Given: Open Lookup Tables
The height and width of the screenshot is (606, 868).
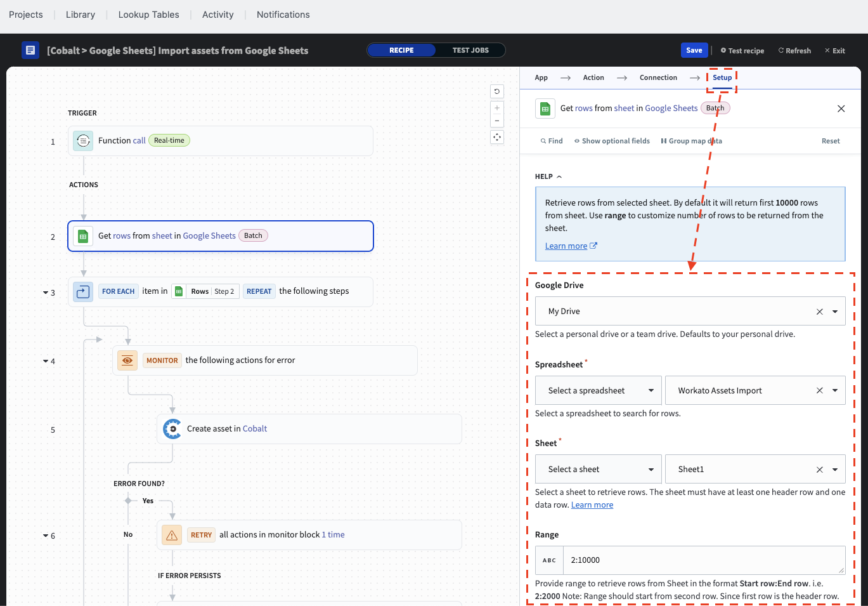Looking at the screenshot, I should [149, 15].
